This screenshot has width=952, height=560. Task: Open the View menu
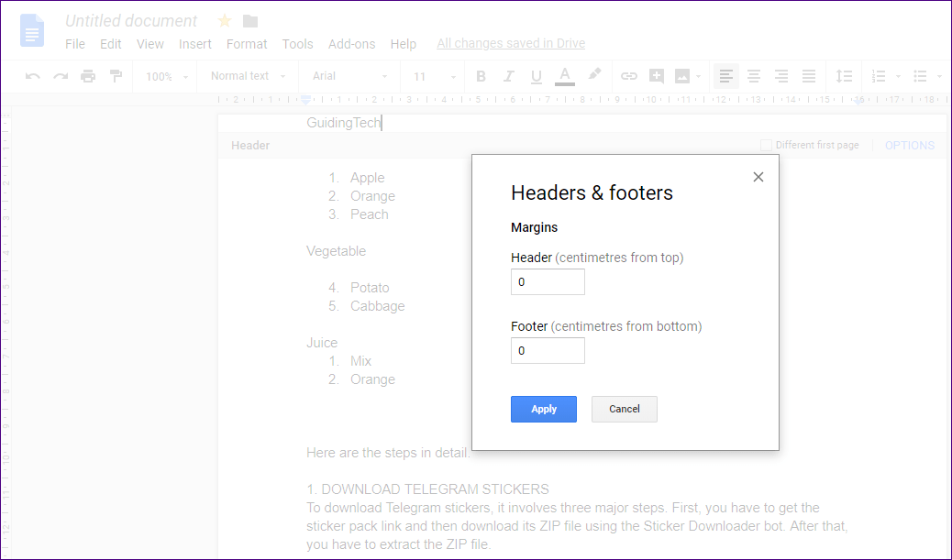pyautogui.click(x=150, y=44)
